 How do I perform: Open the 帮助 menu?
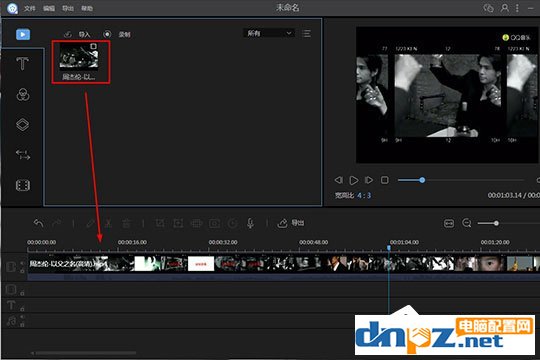tap(87, 8)
